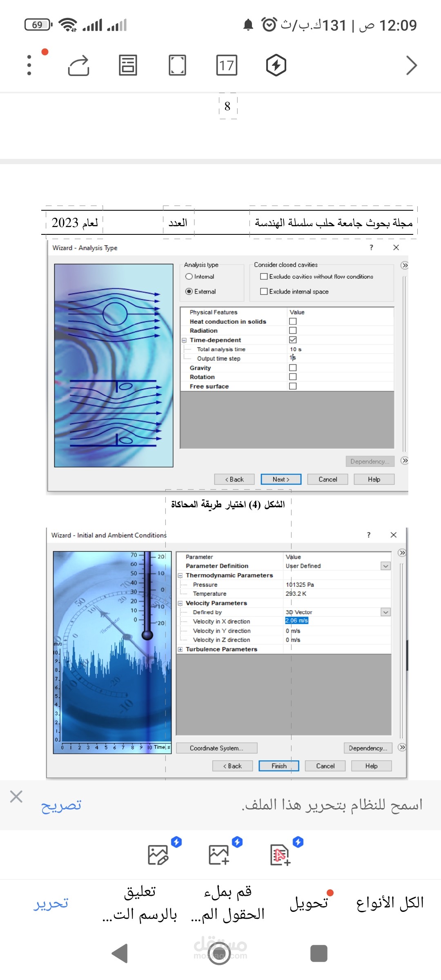Image resolution: width=441 pixels, height=980 pixels.
Task: Tap the notification bell status icon
Action: pyautogui.click(x=248, y=25)
